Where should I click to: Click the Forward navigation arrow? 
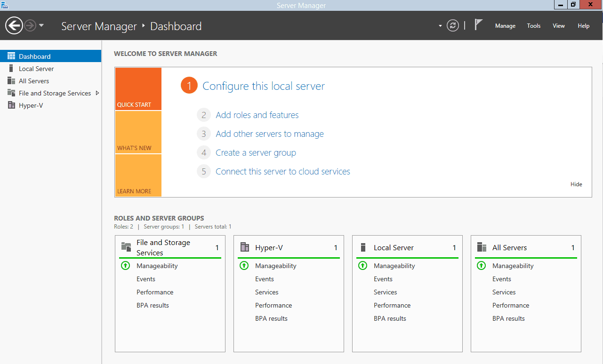(x=30, y=25)
